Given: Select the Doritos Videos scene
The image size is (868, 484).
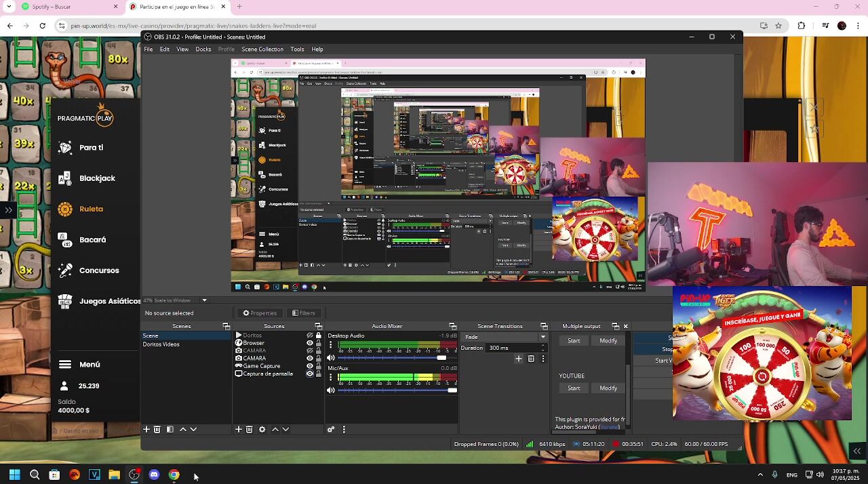Looking at the screenshot, I should pos(161,344).
